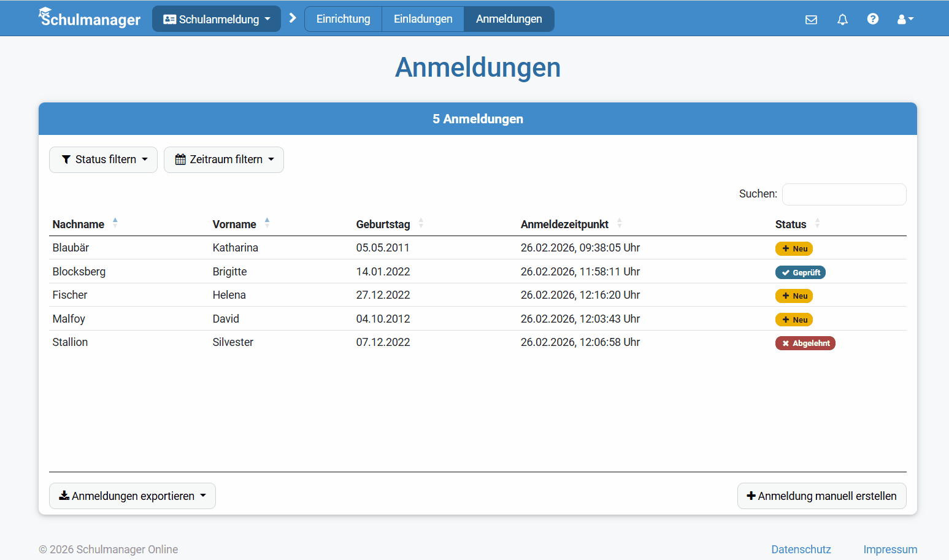The image size is (949, 560).
Task: Open the Status filtern dropdown
Action: coord(103,159)
